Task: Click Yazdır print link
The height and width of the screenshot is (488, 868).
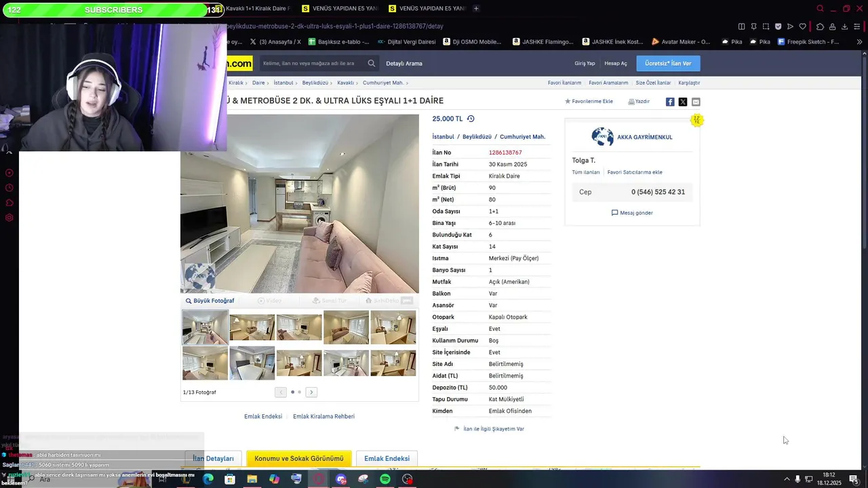Action: [x=639, y=102]
